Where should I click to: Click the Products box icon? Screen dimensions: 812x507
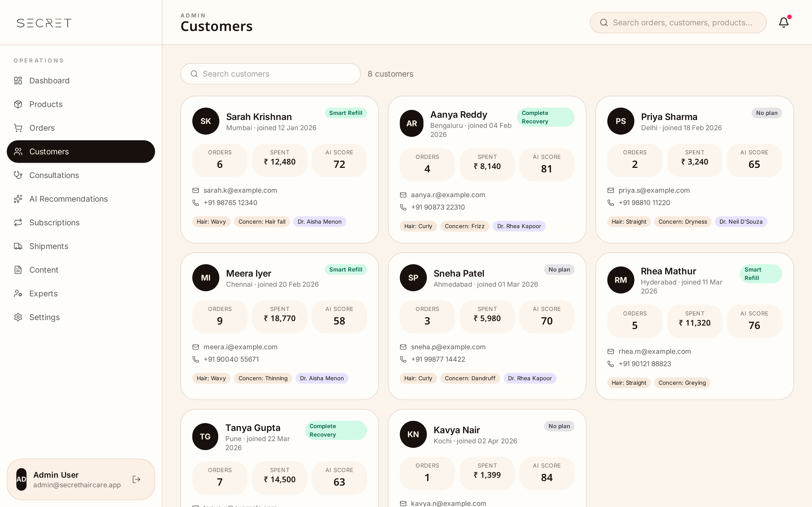point(18,104)
